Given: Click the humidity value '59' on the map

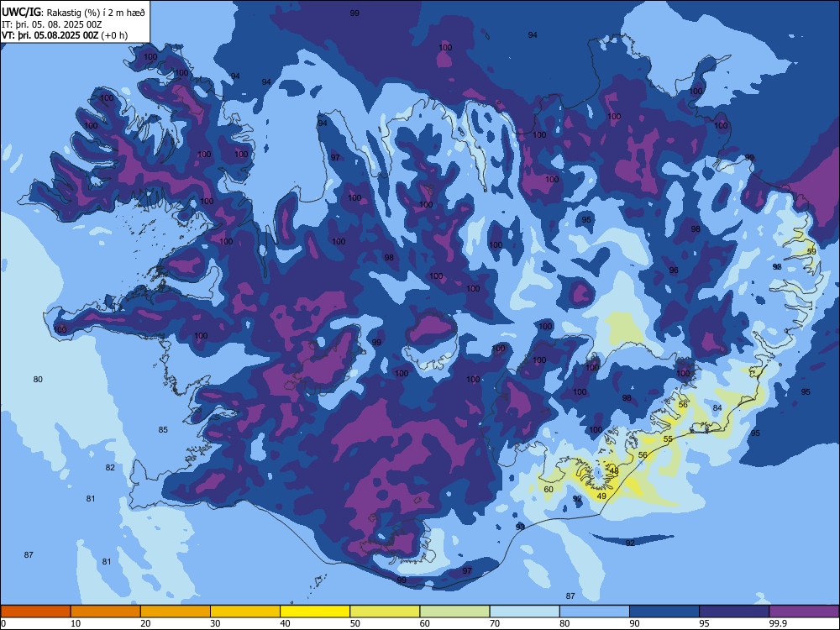Looking at the screenshot, I should click(x=811, y=252).
